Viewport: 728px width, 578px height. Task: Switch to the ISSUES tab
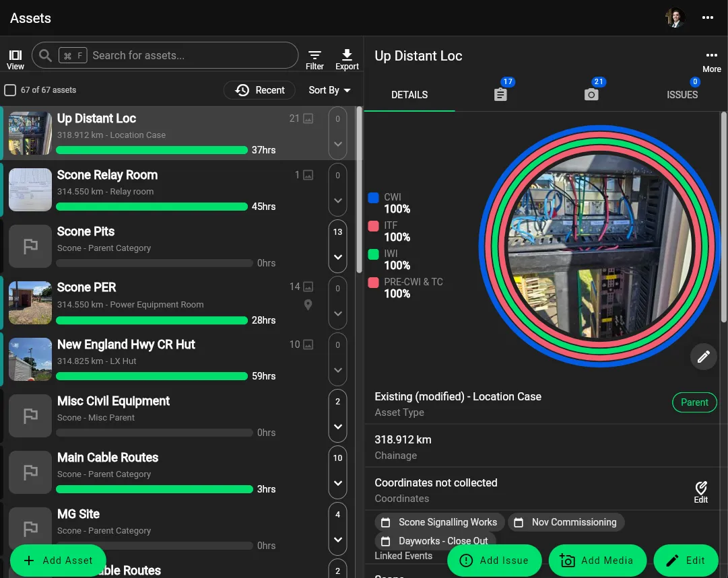pos(682,95)
